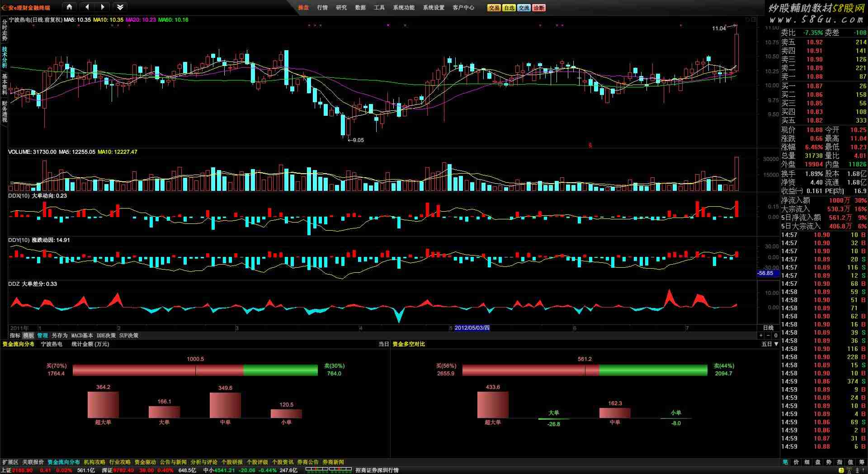This screenshot has width=868, height=474.
Task: Click the 券商新闻 bottom link
Action: pyautogui.click(x=333, y=462)
